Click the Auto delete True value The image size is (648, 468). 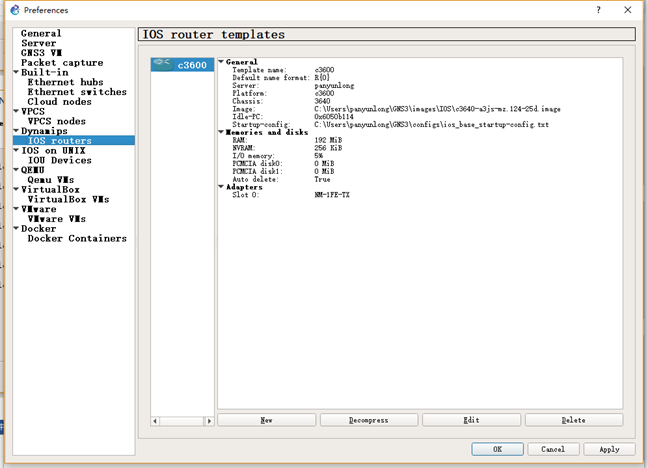click(x=322, y=179)
